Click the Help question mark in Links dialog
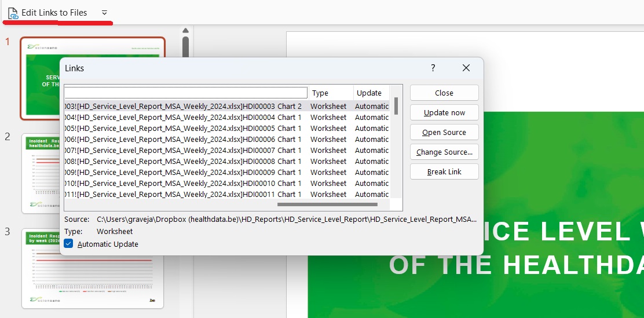644x318 pixels. pyautogui.click(x=433, y=68)
